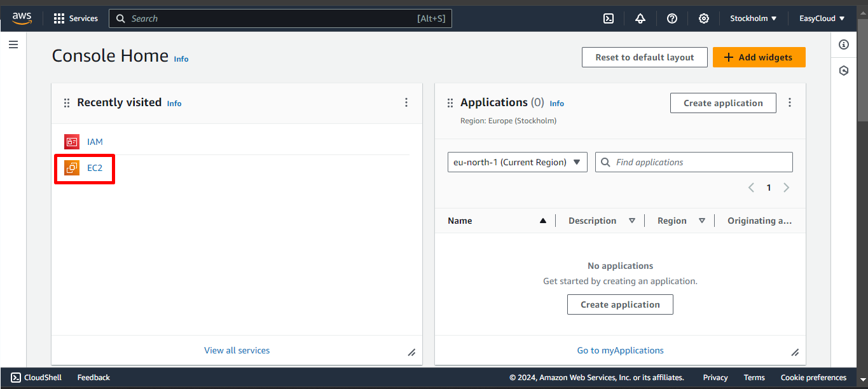The height and width of the screenshot is (389, 868).
Task: Click the top Search input field
Action: click(x=280, y=18)
